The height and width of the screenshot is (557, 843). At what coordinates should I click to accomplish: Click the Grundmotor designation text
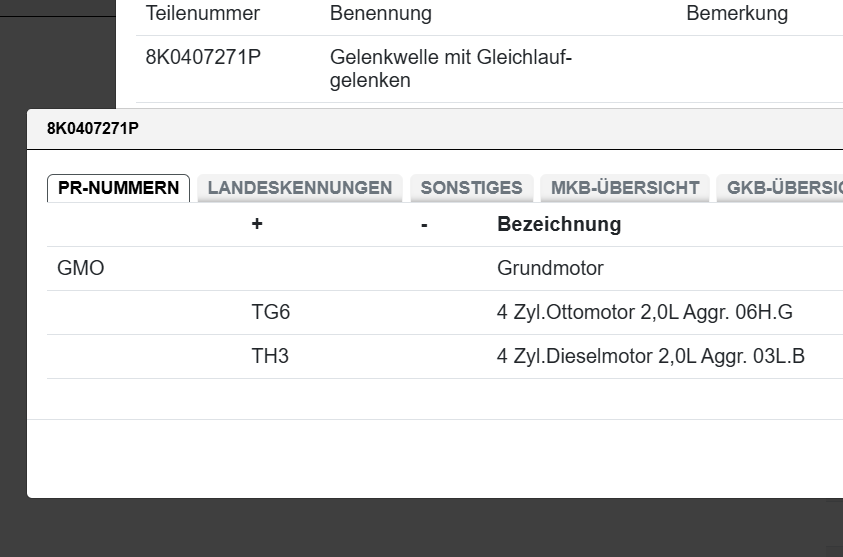[x=550, y=269]
